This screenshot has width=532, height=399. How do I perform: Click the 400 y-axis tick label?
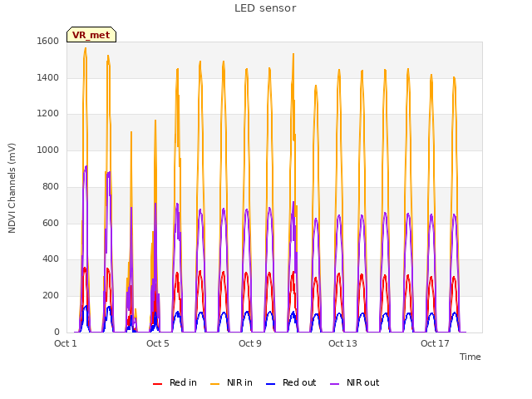[51, 259]
